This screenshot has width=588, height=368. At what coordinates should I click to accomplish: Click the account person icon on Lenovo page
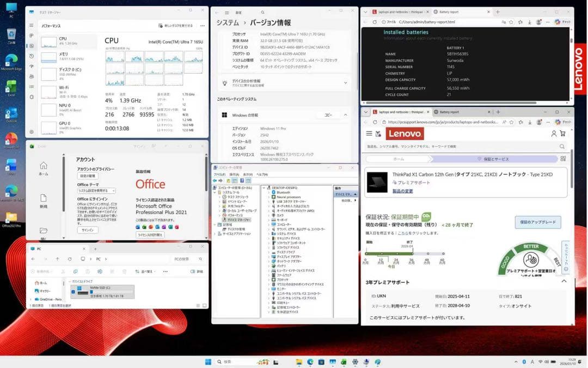point(553,134)
